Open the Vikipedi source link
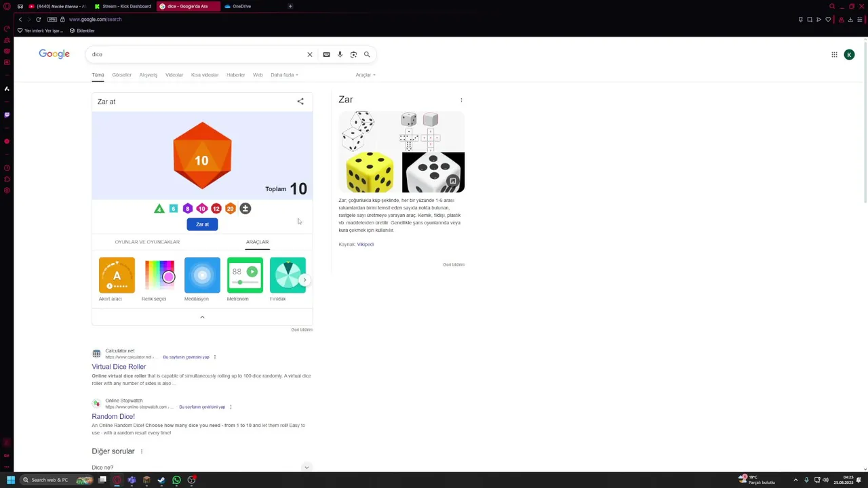Viewport: 868px width, 488px height. click(x=366, y=244)
